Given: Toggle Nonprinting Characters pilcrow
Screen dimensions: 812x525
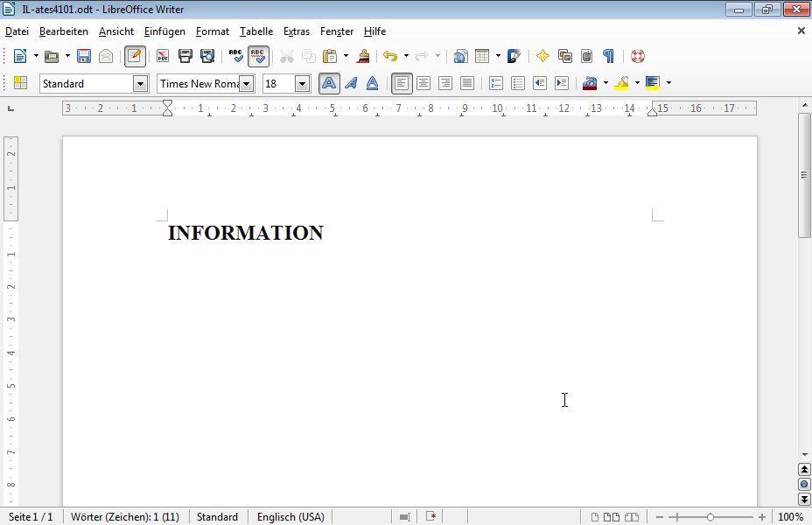Looking at the screenshot, I should point(608,56).
